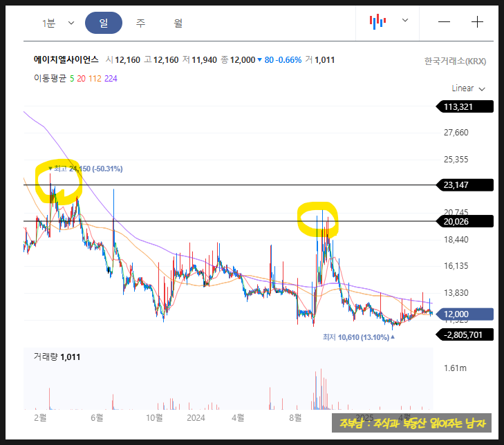
Task: Click the 10월 date axis label
Action: click(x=154, y=417)
